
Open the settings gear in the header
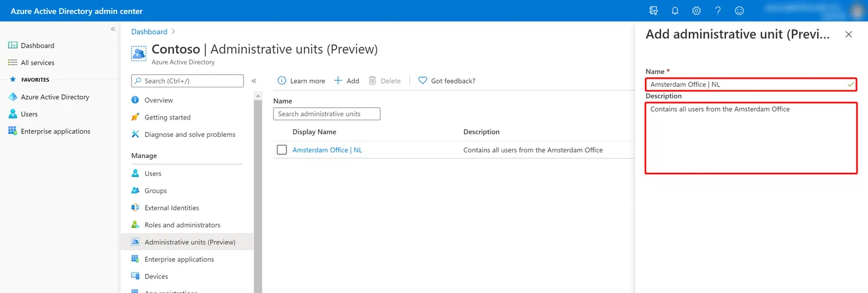coord(696,11)
